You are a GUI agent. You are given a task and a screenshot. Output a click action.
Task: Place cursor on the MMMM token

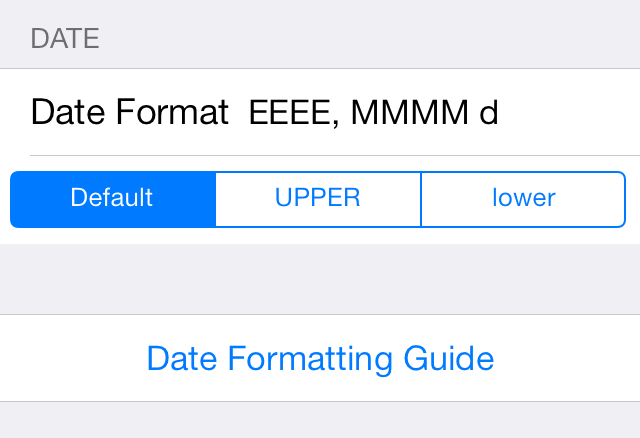(x=409, y=112)
